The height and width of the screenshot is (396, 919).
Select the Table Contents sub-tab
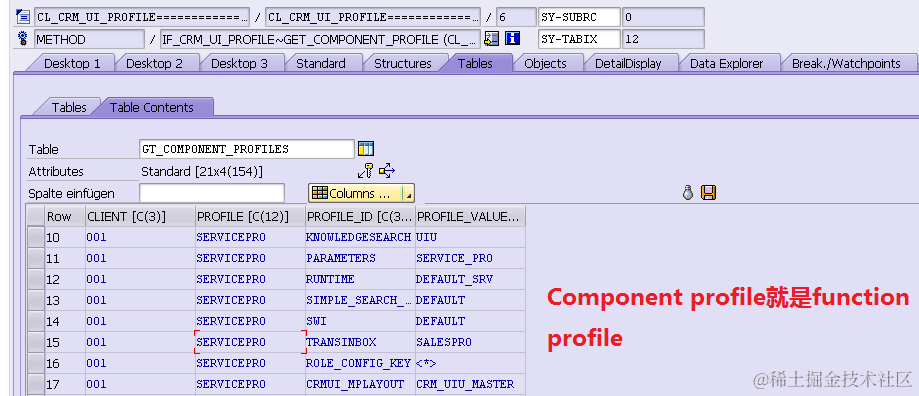[152, 107]
